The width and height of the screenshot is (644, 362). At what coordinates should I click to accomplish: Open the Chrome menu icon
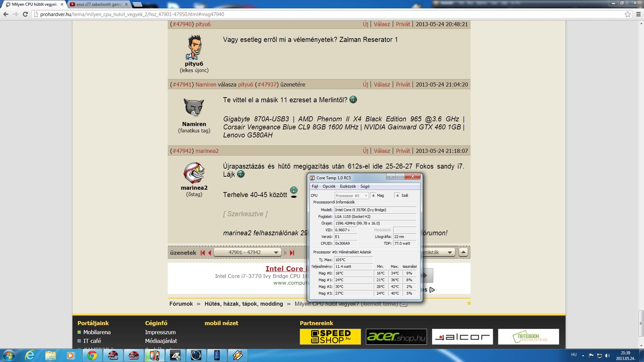point(638,14)
